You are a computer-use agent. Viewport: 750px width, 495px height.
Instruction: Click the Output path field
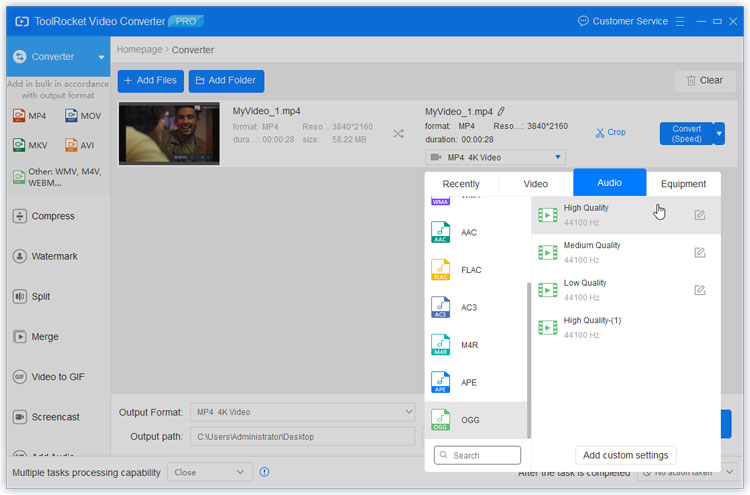pyautogui.click(x=302, y=437)
